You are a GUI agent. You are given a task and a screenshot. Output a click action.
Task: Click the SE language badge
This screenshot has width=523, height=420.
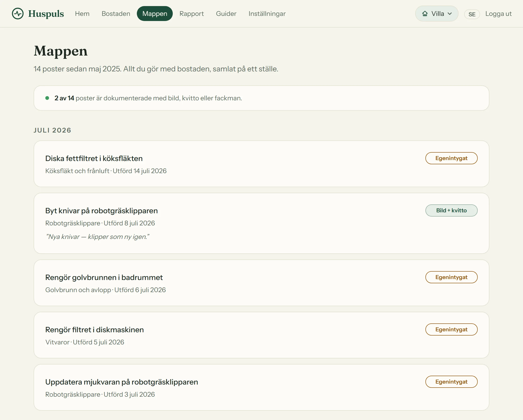(472, 14)
